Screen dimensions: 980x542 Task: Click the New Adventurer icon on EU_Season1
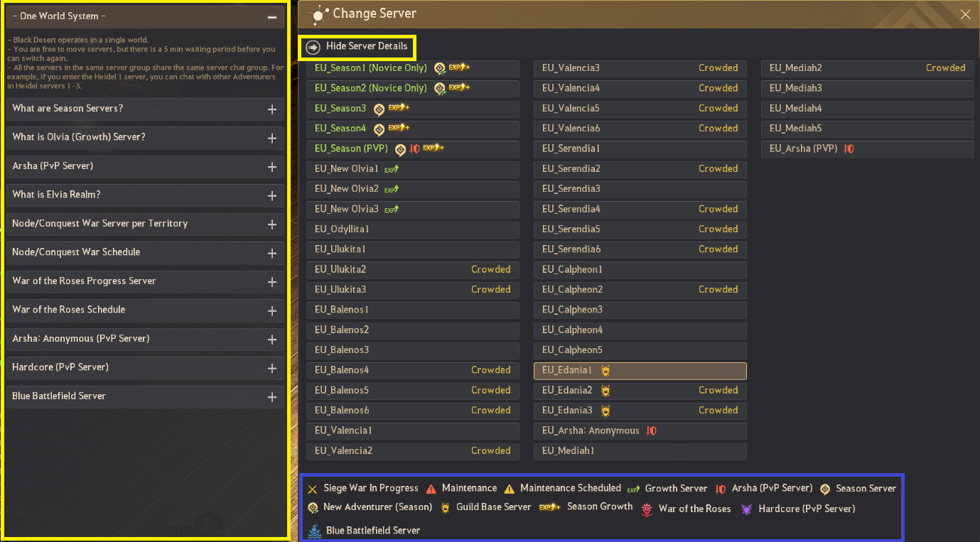point(440,68)
